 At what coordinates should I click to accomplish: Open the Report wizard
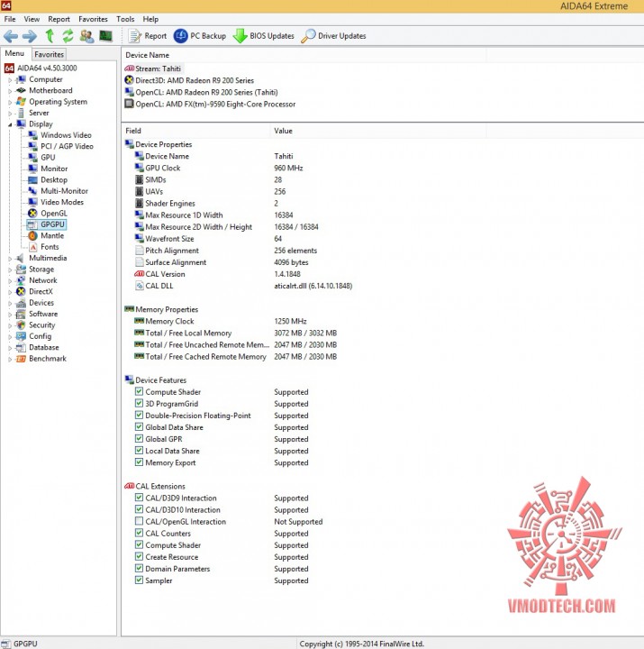coord(147,36)
